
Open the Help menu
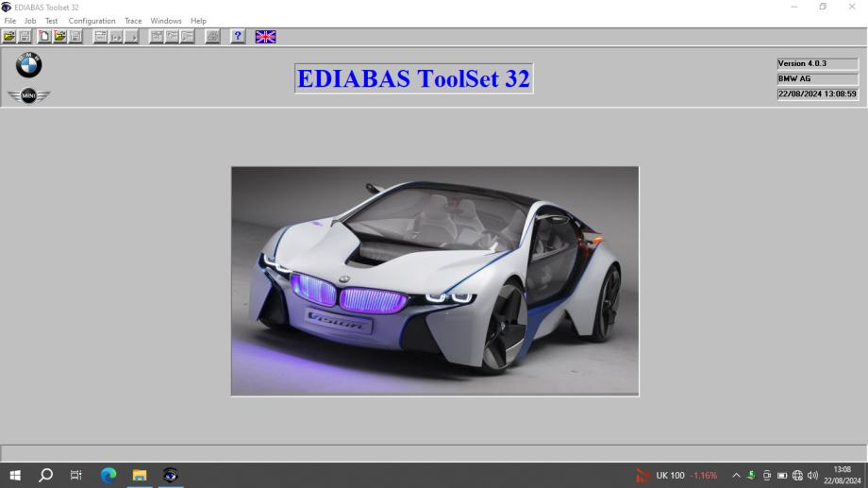tap(198, 21)
